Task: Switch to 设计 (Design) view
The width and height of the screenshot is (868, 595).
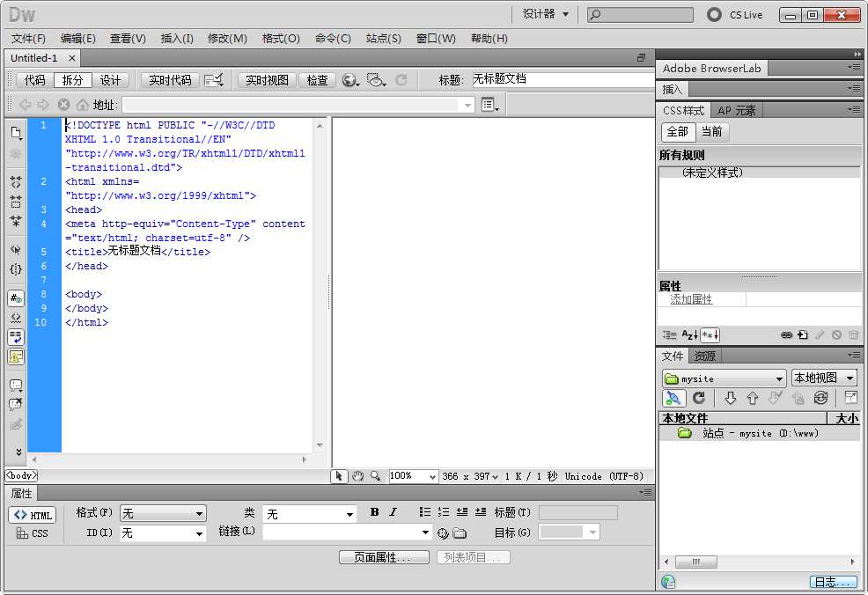Action: pos(110,80)
